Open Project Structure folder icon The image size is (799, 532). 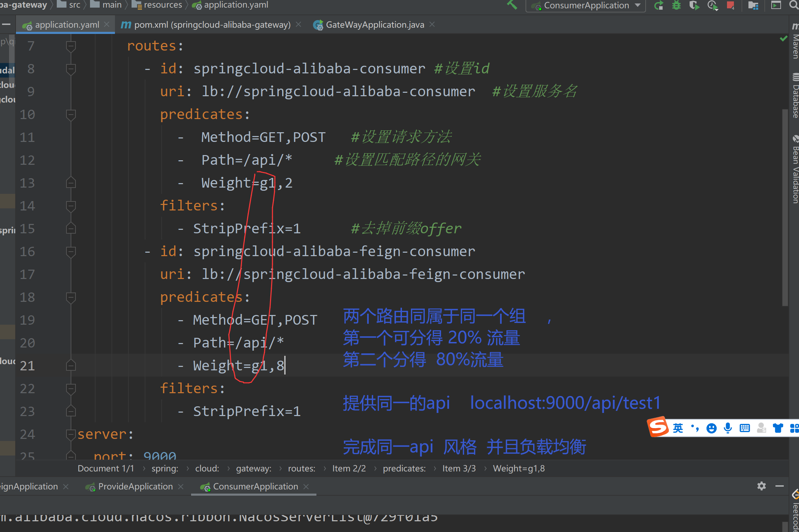click(x=753, y=6)
